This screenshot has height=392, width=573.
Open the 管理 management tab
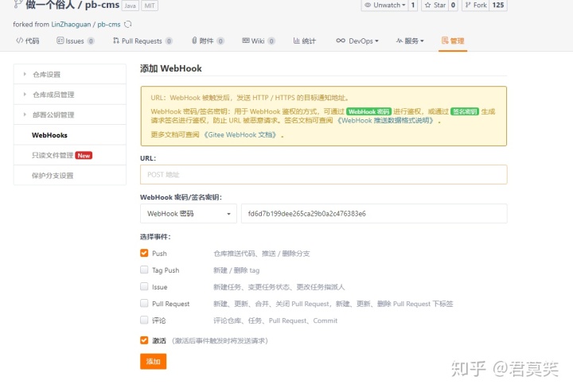pos(453,41)
